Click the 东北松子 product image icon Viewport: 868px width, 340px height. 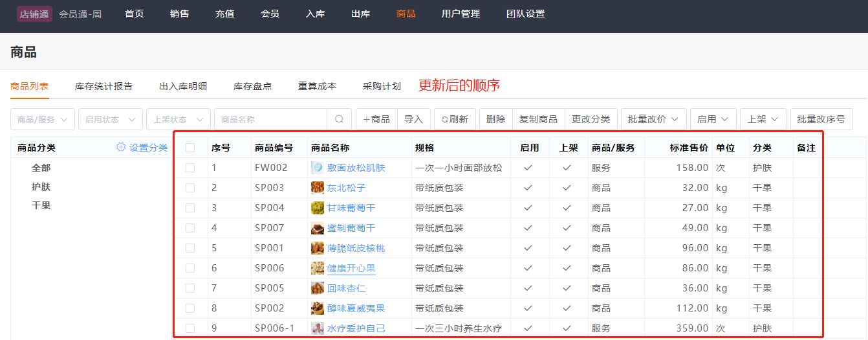(x=317, y=188)
